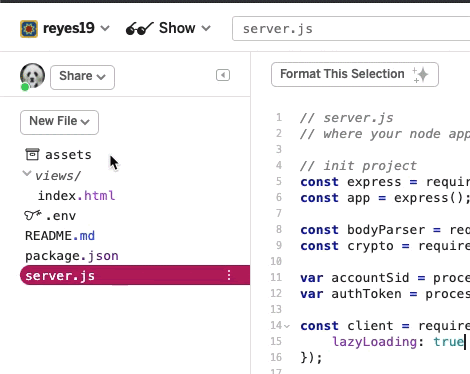Select server.js in the file tree
The height and width of the screenshot is (374, 470).
click(x=135, y=275)
